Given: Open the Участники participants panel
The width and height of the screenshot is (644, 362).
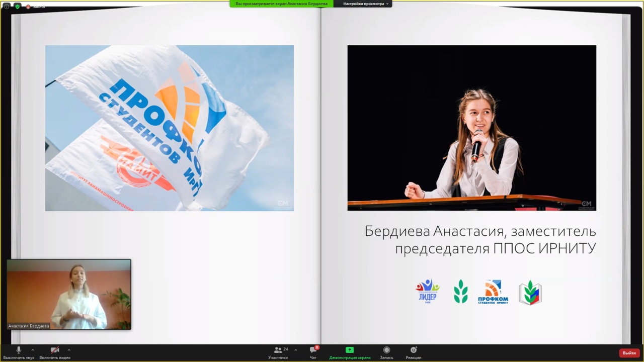Looking at the screenshot, I should (278, 353).
